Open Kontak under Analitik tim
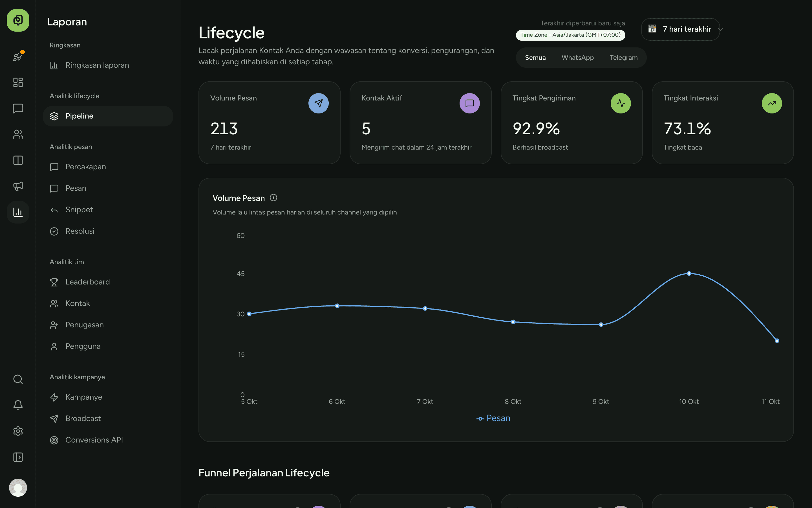The width and height of the screenshot is (812, 508). [x=108, y=303]
